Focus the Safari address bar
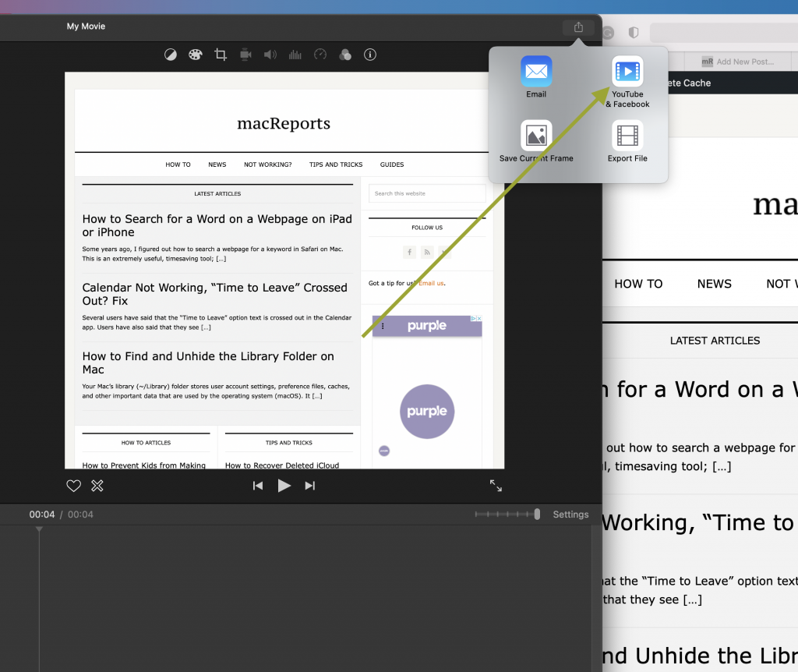 [x=724, y=33]
